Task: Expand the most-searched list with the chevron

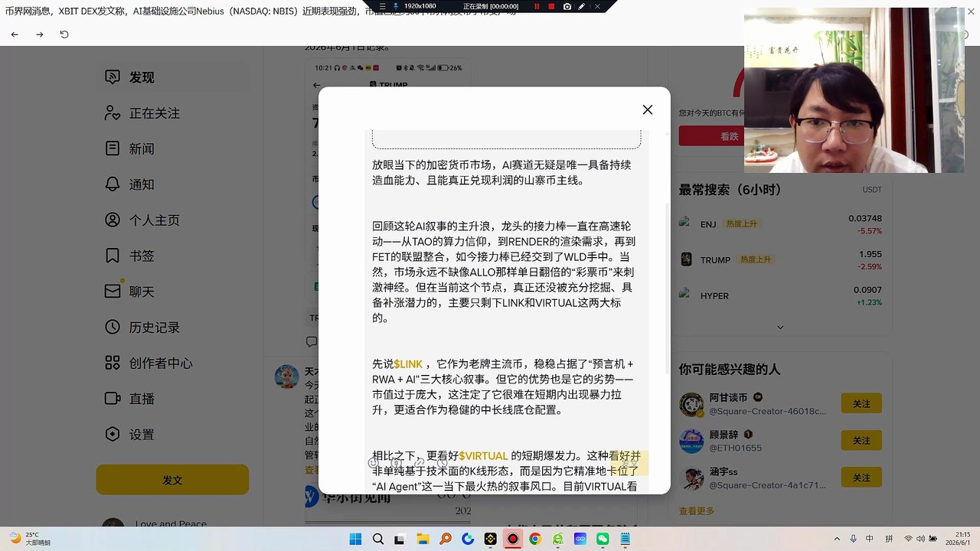Action: [780, 328]
